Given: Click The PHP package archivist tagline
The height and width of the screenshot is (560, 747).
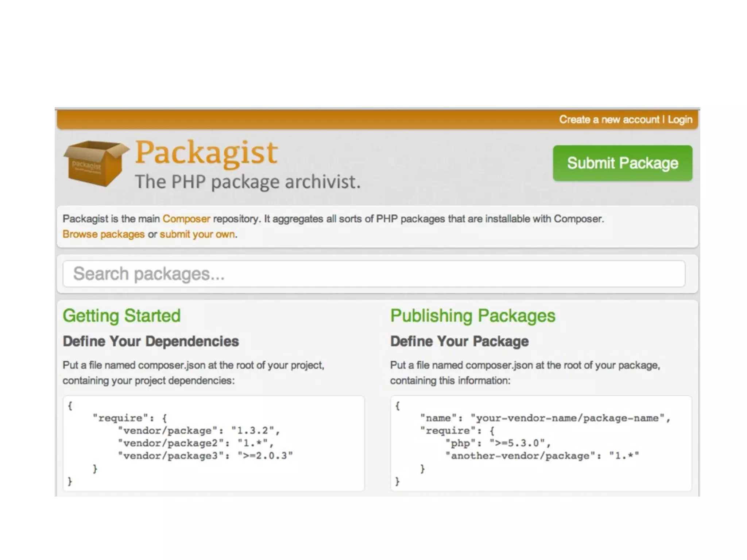Looking at the screenshot, I should click(x=247, y=182).
